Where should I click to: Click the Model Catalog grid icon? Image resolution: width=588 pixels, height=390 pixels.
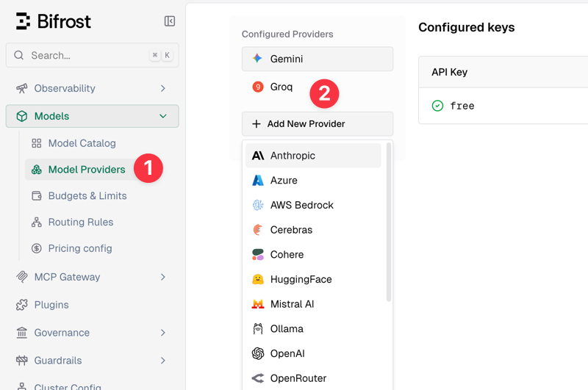pos(36,143)
